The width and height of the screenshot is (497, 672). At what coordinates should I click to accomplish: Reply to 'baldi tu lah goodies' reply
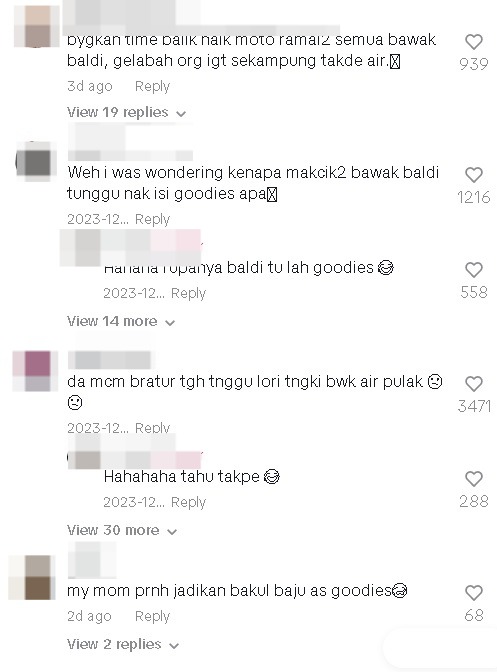[x=189, y=293]
